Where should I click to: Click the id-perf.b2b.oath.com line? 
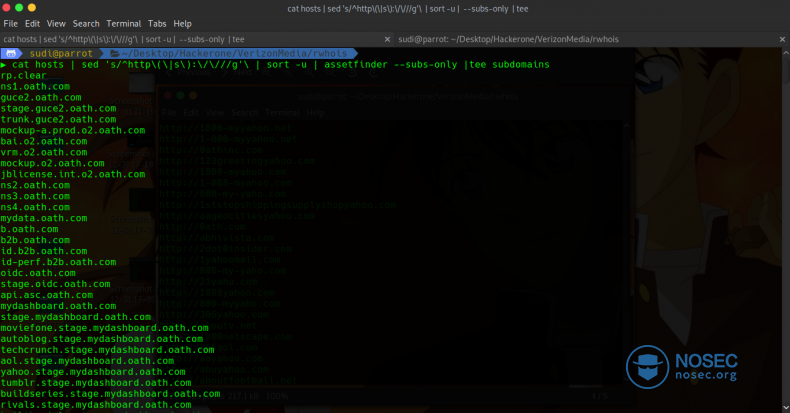(58, 262)
